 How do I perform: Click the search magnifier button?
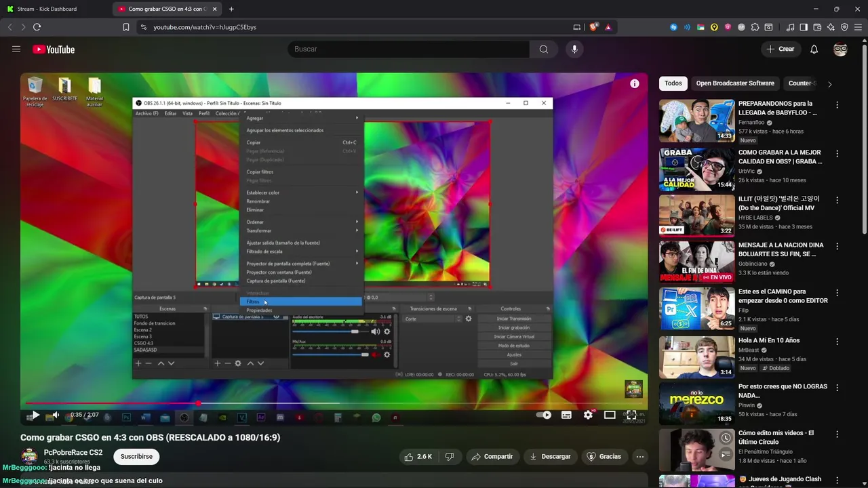(543, 49)
